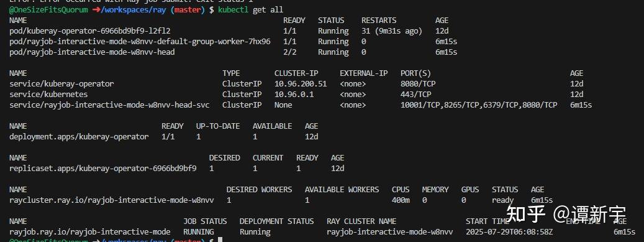The image size is (644, 242).
Task: Select cluster IP 10.96.200.51
Action: pyautogui.click(x=301, y=84)
